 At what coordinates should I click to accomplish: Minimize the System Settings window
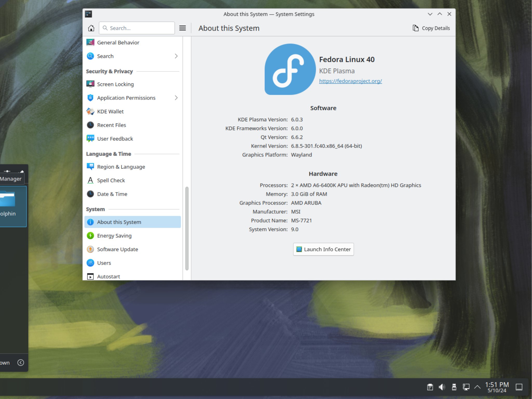[x=430, y=14]
